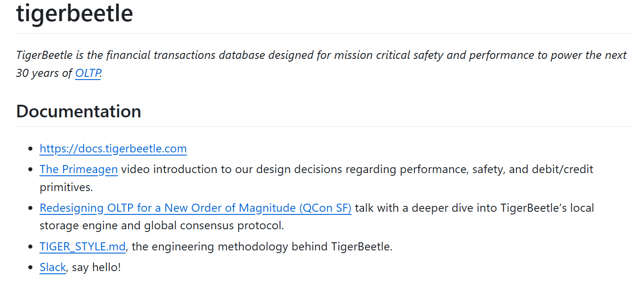Follow the Slack link
The width and height of the screenshot is (644, 285).
(53, 267)
